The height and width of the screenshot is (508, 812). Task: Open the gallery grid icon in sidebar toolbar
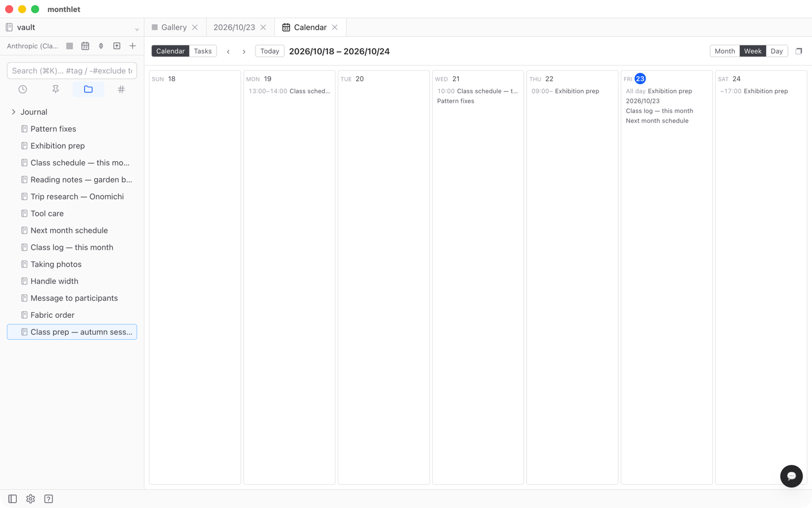(x=69, y=46)
